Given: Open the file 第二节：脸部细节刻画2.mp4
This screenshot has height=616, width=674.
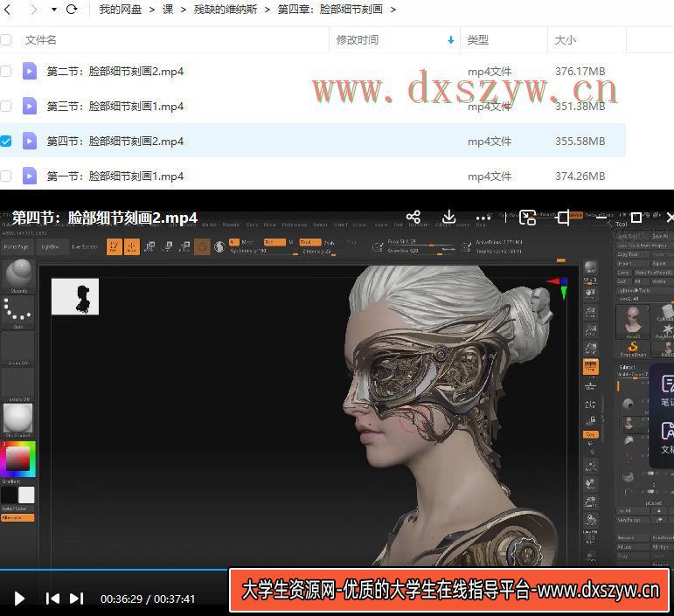Looking at the screenshot, I should [115, 72].
